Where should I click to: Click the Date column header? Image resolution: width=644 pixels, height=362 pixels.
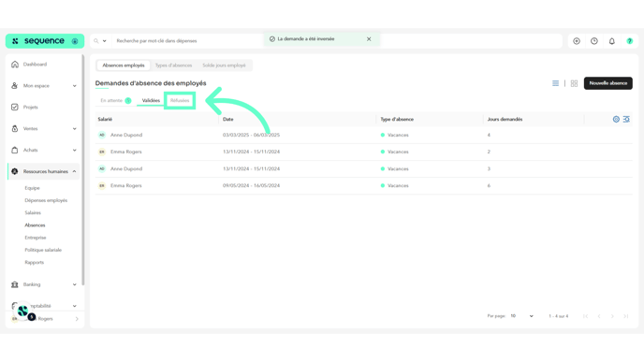[x=228, y=119]
